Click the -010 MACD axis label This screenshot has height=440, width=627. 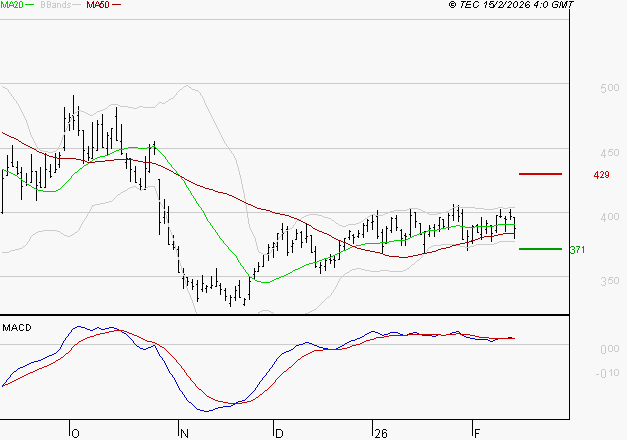(x=607, y=374)
